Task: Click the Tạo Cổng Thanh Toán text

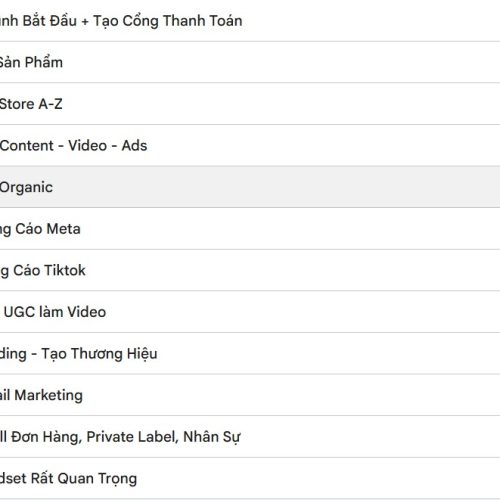Action: click(168, 21)
